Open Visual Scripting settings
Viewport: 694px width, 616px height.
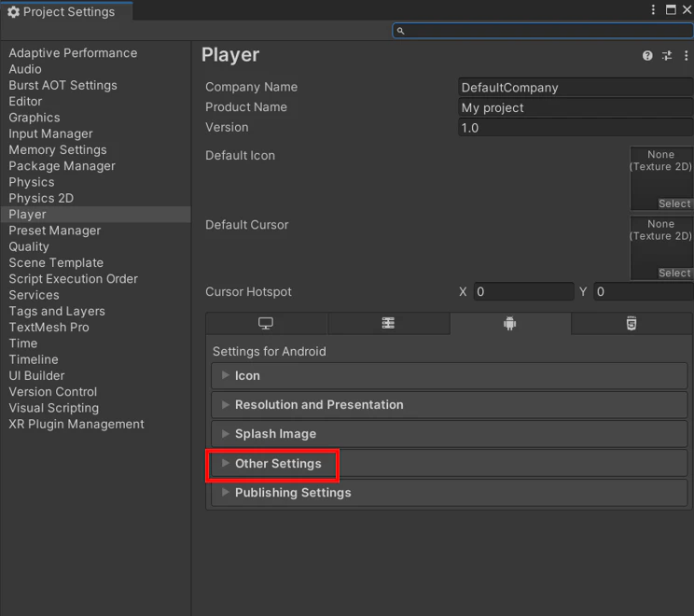coord(54,408)
